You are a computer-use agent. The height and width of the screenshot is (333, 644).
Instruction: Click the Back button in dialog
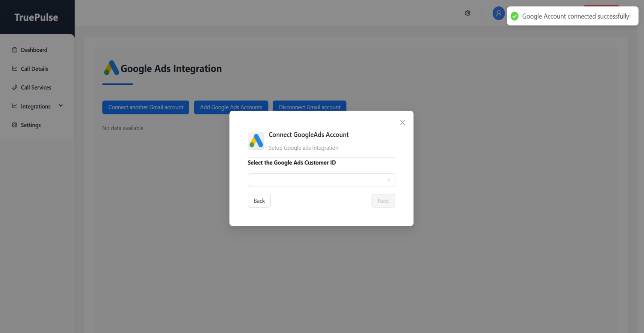pyautogui.click(x=259, y=201)
